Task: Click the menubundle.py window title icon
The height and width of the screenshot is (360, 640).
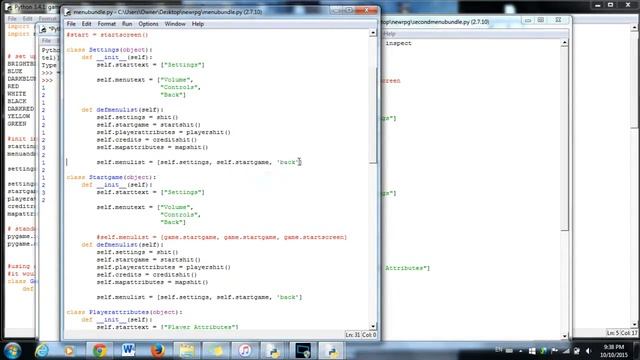Action: click(68, 12)
